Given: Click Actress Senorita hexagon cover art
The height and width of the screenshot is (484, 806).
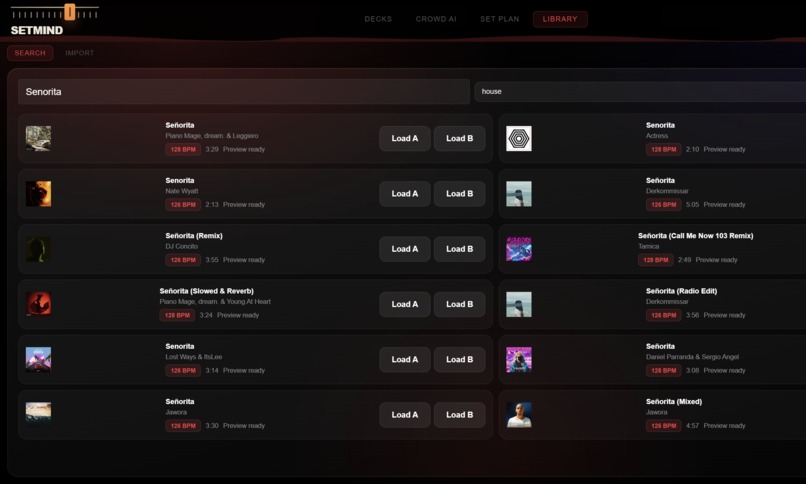Looking at the screenshot, I should click(519, 138).
